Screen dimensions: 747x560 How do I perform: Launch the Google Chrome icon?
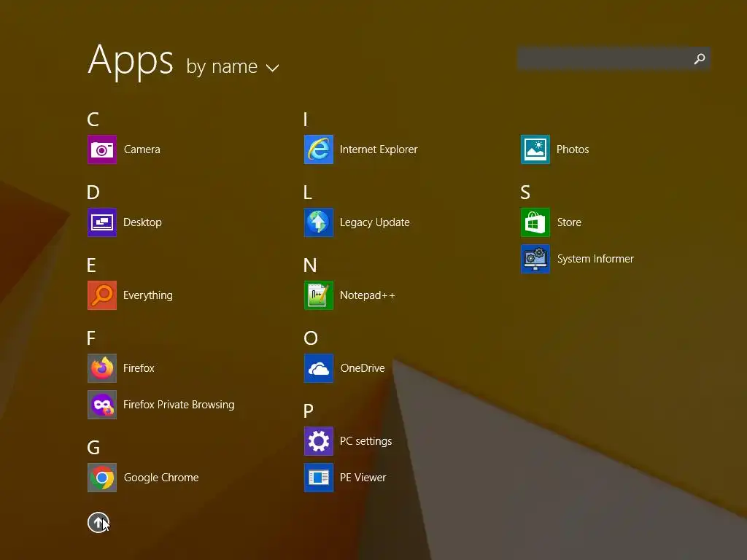click(x=102, y=478)
